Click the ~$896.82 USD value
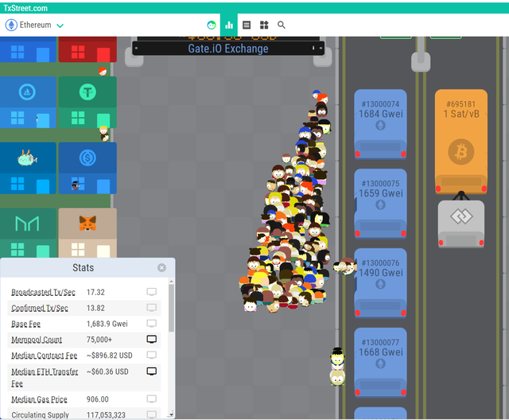The height and width of the screenshot is (420, 509). 110,356
